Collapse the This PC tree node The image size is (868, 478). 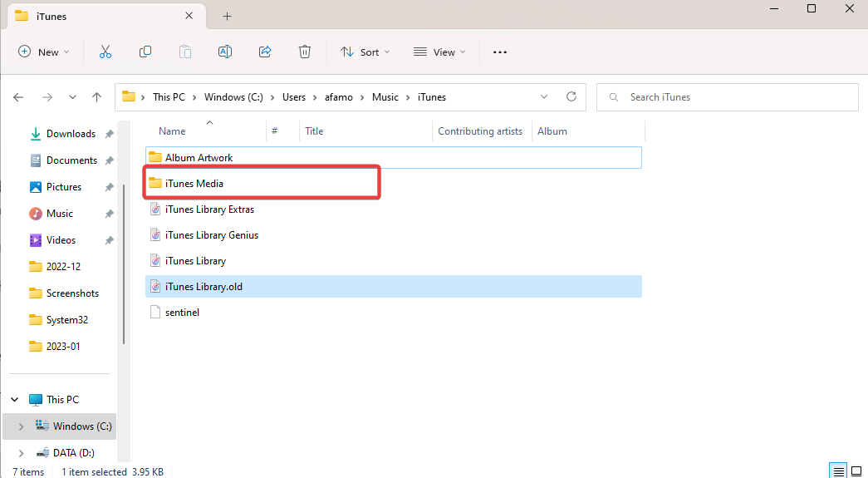16,399
